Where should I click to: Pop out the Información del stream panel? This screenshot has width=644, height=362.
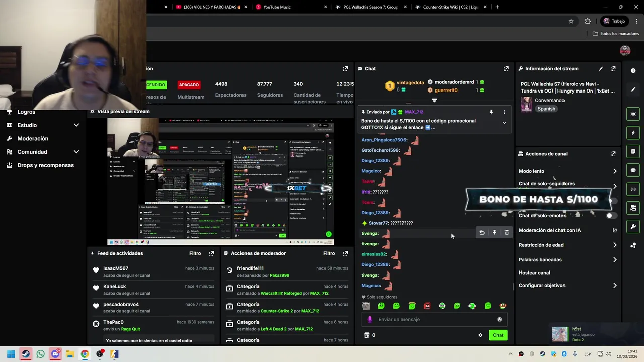(x=613, y=69)
